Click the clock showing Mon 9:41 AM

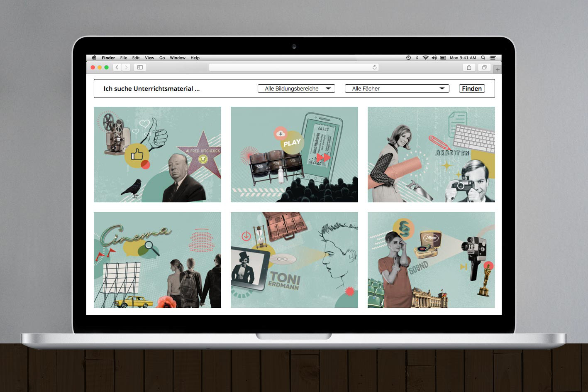(x=463, y=58)
